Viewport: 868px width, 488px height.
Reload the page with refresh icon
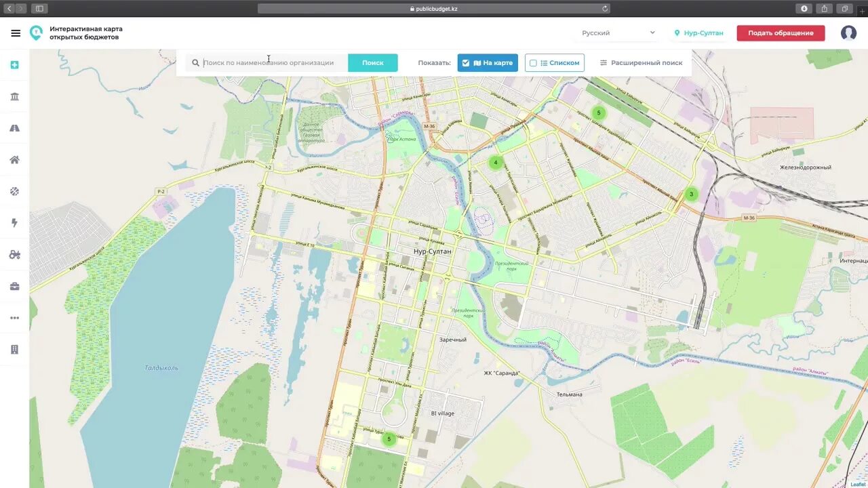click(605, 9)
